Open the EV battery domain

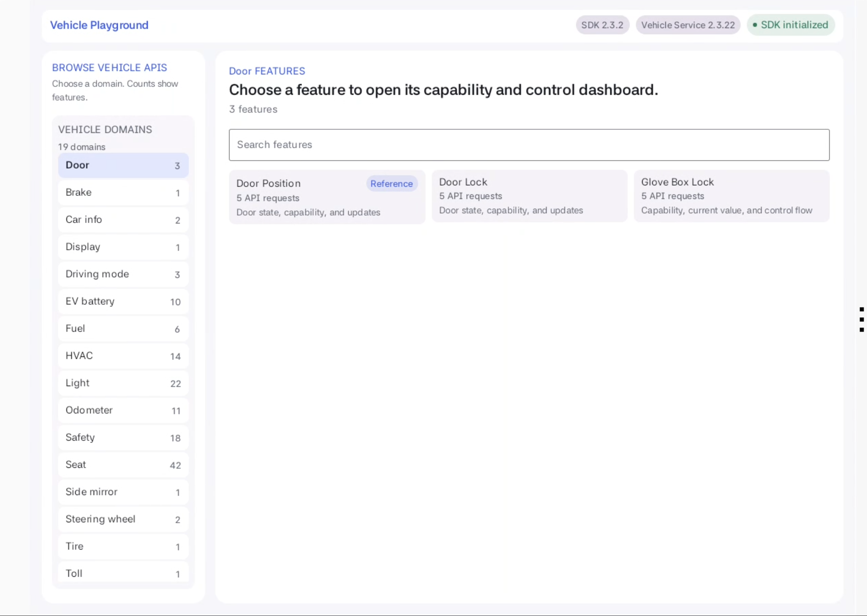[x=123, y=302]
